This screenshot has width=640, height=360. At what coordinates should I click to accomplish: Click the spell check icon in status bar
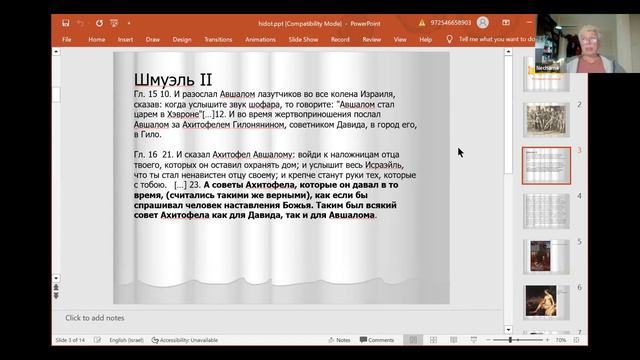97,340
